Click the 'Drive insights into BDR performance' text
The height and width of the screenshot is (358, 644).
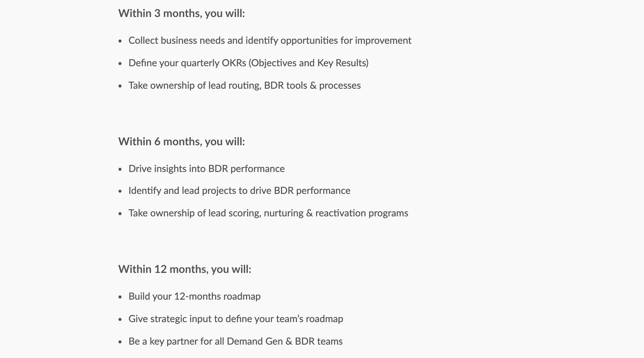click(x=207, y=169)
